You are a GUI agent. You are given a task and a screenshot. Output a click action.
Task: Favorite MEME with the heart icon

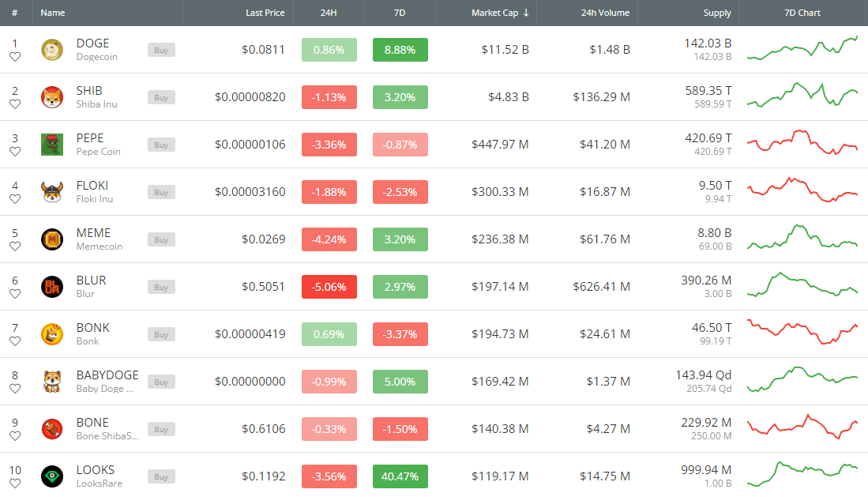pyautogui.click(x=15, y=246)
